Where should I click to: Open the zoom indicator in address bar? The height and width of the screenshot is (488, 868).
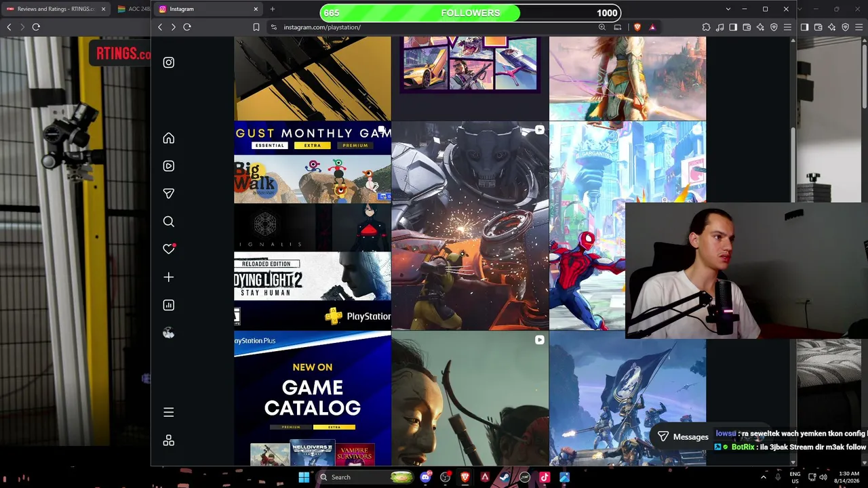click(x=602, y=27)
